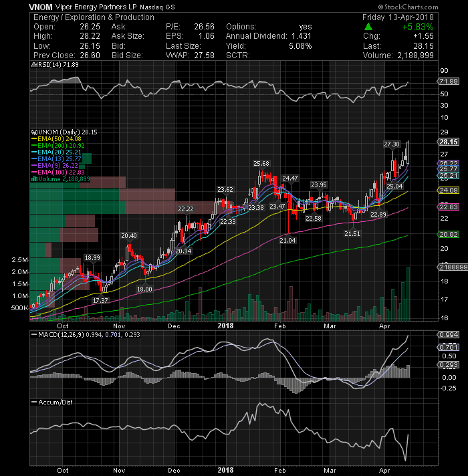The width and height of the screenshot is (468, 476).
Task: Click the yellow EMA(50) legend color dash
Action: point(34,139)
